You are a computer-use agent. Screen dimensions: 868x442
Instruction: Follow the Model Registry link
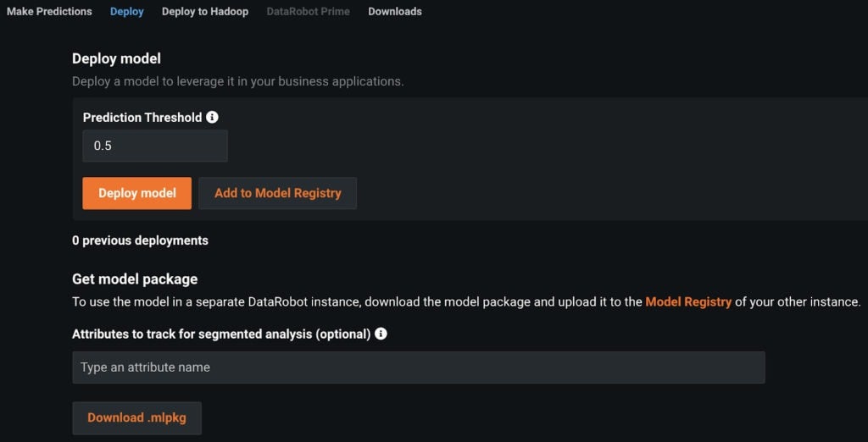[688, 302]
